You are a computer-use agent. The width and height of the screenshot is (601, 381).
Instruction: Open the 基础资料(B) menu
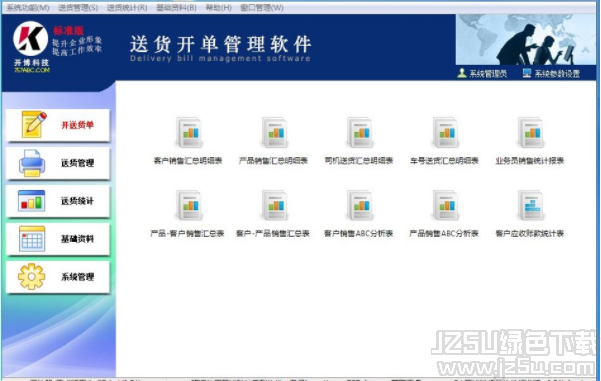coord(176,8)
